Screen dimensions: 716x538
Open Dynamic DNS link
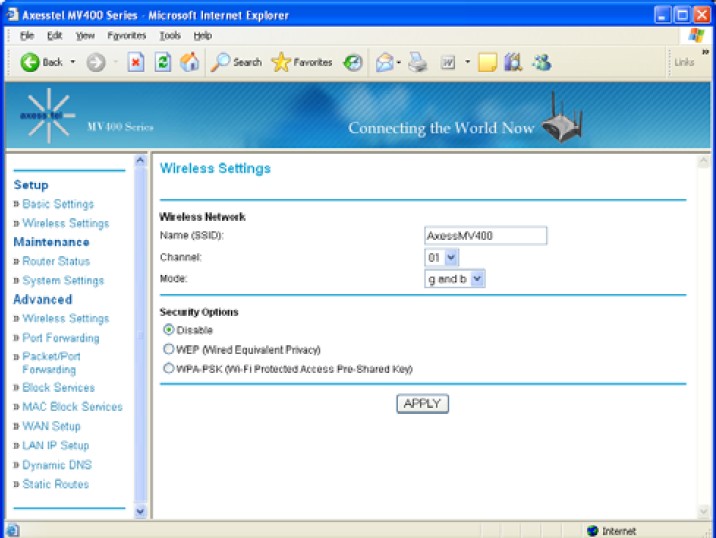coord(57,465)
